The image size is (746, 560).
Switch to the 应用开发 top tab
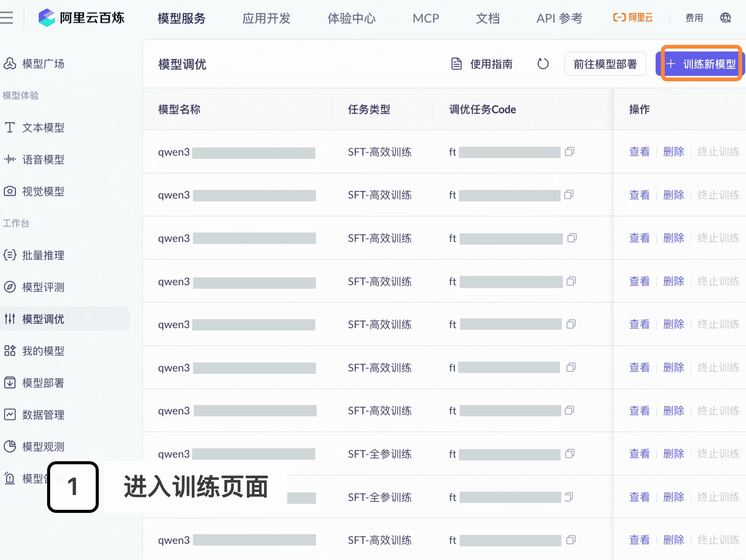pyautogui.click(x=266, y=18)
